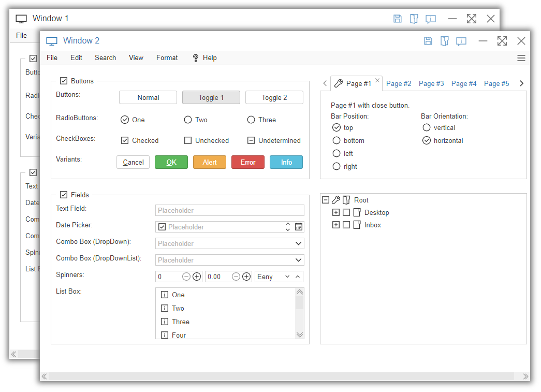Uncheck the Checked checkbox

tap(125, 140)
